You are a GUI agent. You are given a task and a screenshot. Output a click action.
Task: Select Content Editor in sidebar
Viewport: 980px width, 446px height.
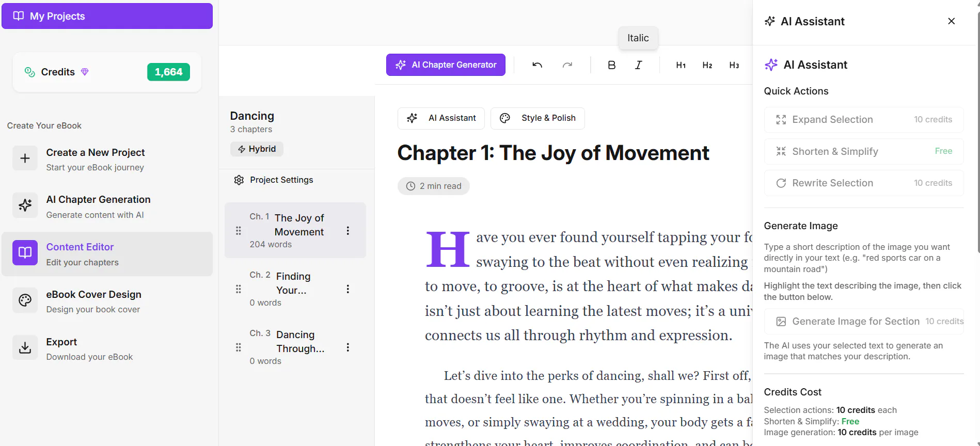coord(107,254)
